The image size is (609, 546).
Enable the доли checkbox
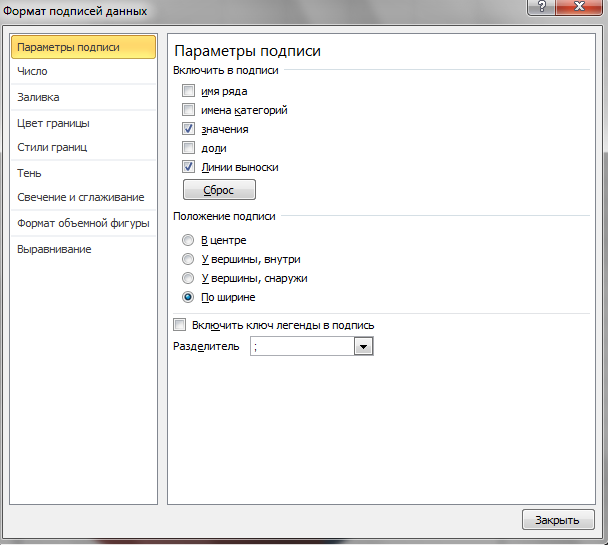(188, 148)
